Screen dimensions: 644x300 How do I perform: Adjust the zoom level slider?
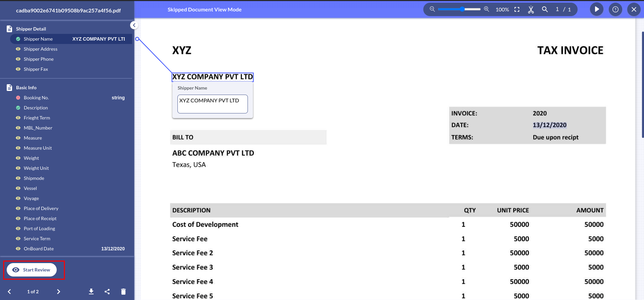(459, 9)
